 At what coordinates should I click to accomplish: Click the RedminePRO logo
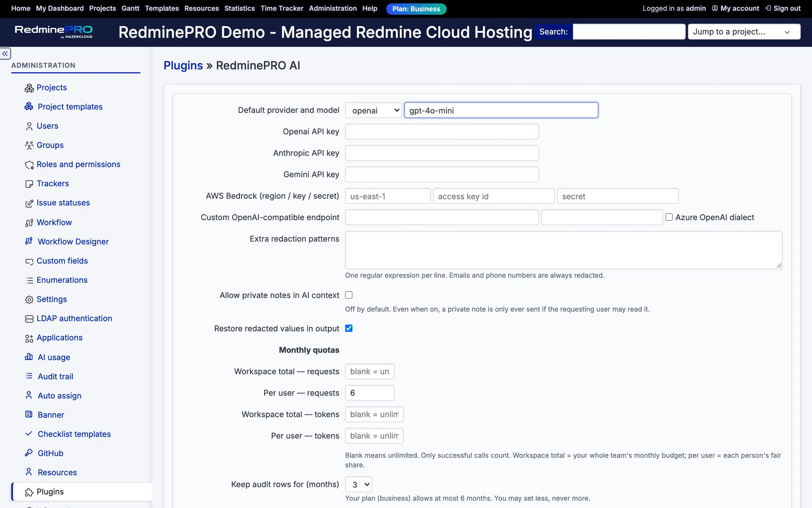point(54,32)
